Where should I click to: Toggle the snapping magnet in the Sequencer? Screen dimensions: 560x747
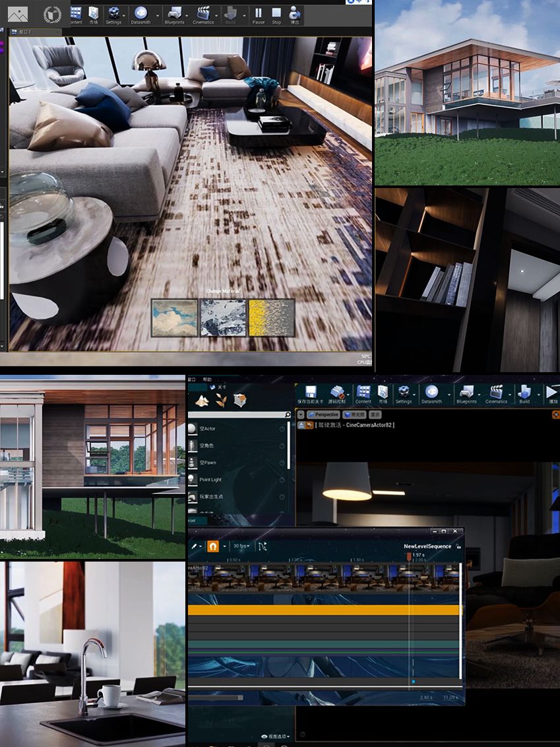tap(213, 546)
